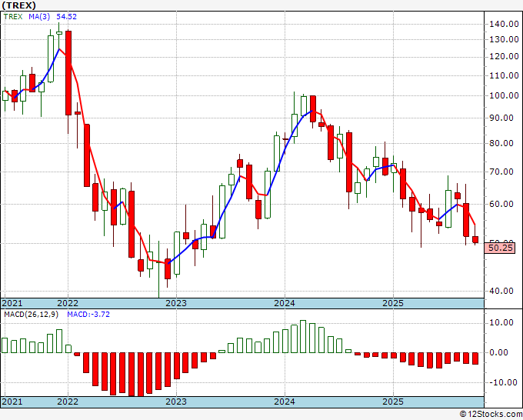
Task: Click the 10.00 MACD axis label
Action: point(501,322)
